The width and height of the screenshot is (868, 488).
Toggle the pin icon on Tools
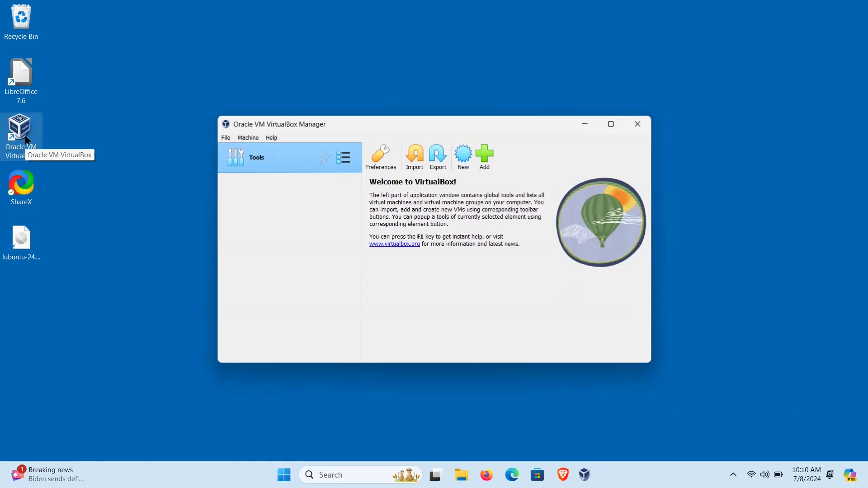point(325,158)
